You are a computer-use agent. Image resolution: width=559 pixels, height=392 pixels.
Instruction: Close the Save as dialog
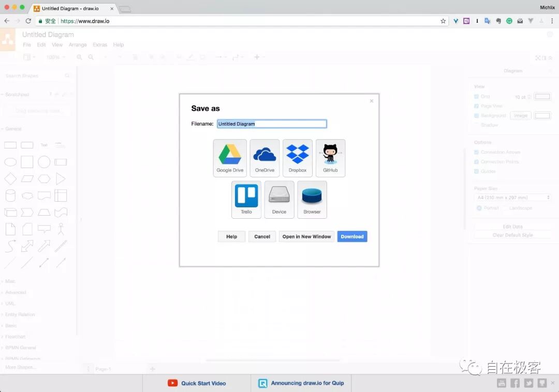(x=372, y=101)
